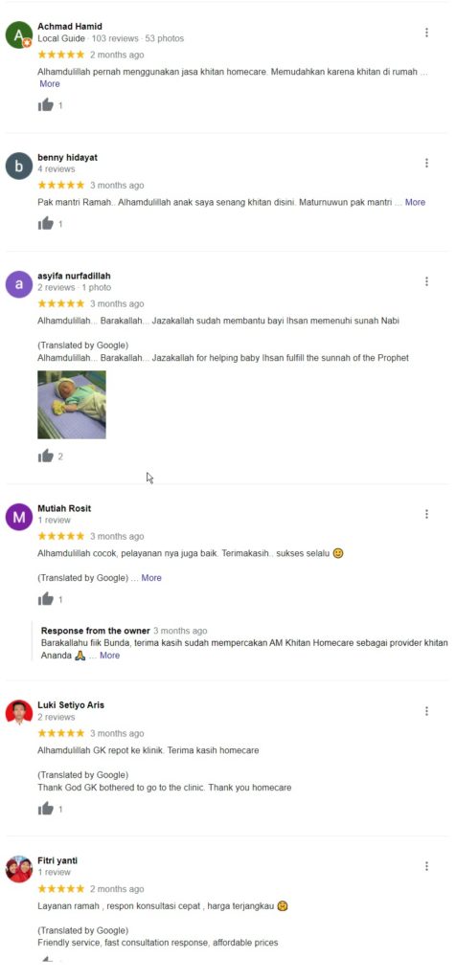The width and height of the screenshot is (456, 980).
Task: Expand the owner's response with More
Action: [x=109, y=655]
